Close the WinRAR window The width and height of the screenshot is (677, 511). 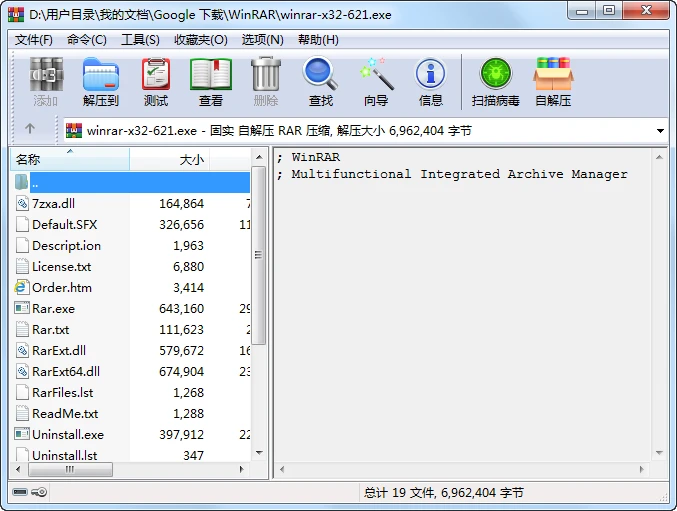point(646,11)
